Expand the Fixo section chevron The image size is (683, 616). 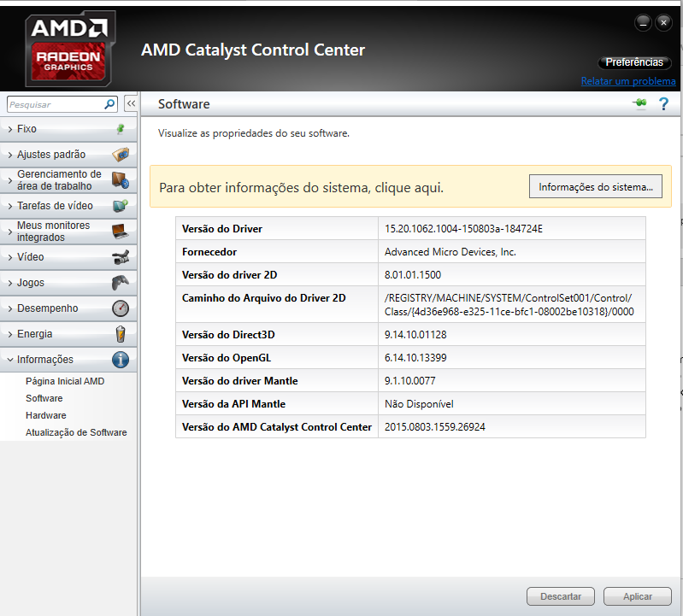[x=10, y=129]
